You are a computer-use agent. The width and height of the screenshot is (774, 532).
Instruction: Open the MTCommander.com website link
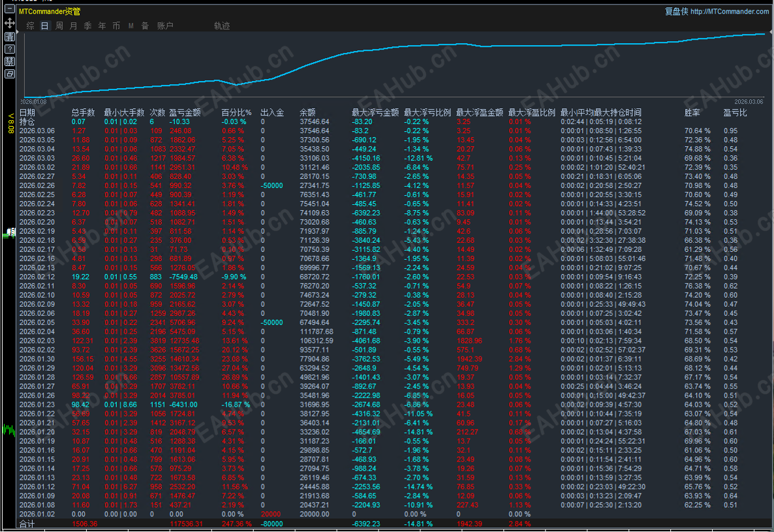pyautogui.click(x=729, y=11)
